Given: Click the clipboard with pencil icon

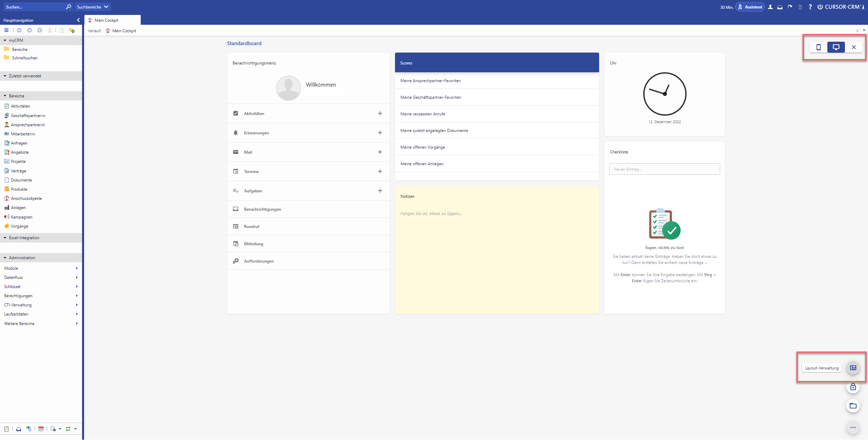Looking at the screenshot, I should (x=6, y=429).
